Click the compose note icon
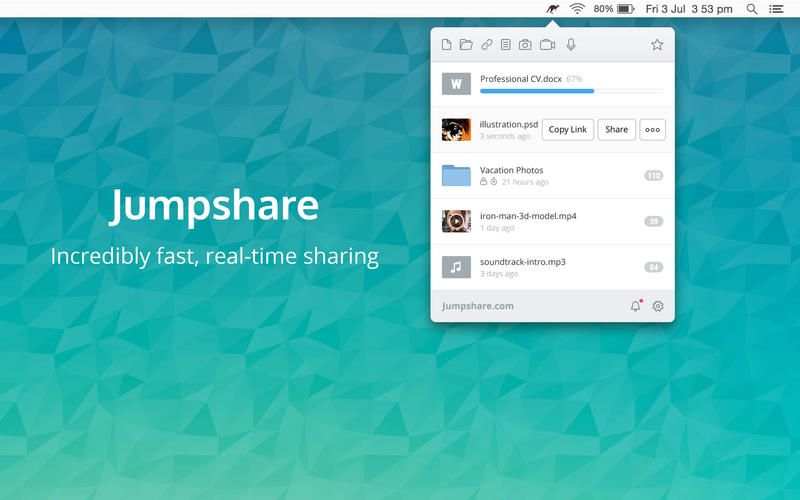Viewport: 800px width, 500px height. pos(506,44)
